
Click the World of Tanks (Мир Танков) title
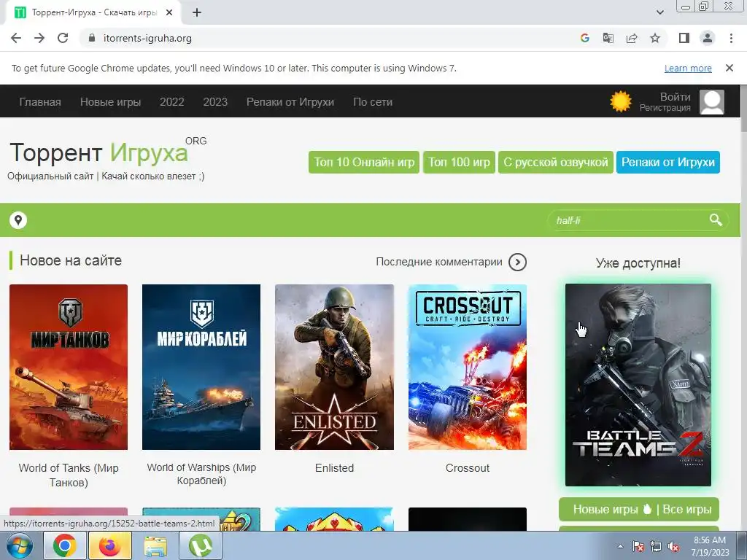(x=69, y=475)
